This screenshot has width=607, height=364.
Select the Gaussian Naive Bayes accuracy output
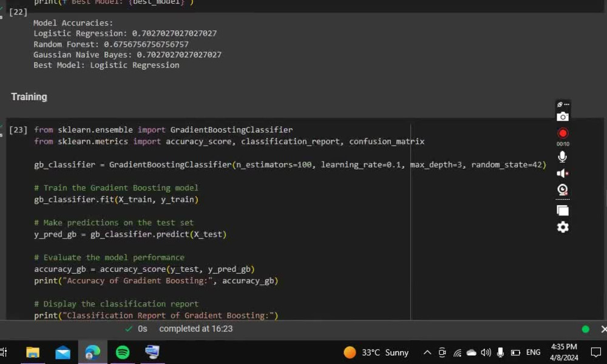[x=127, y=55]
